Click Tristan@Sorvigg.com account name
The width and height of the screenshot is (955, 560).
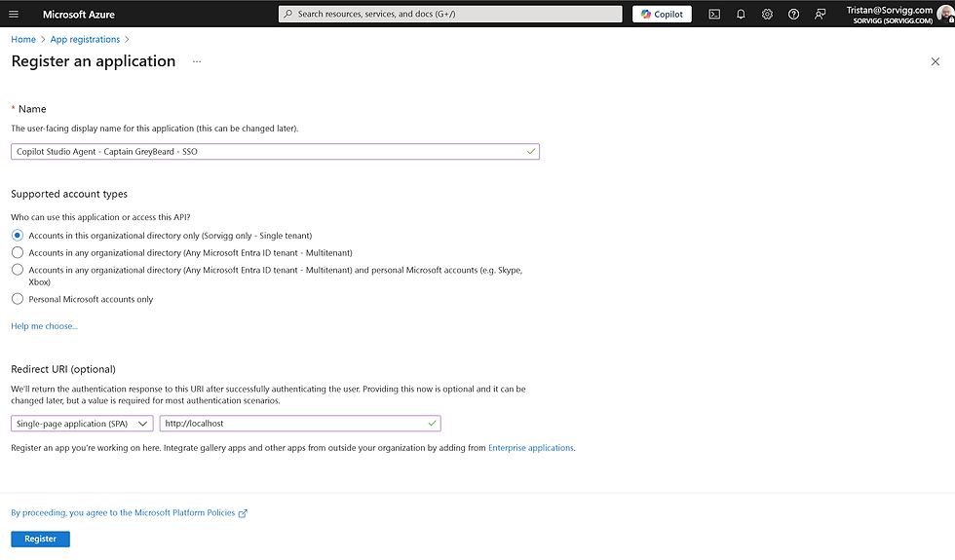889,10
